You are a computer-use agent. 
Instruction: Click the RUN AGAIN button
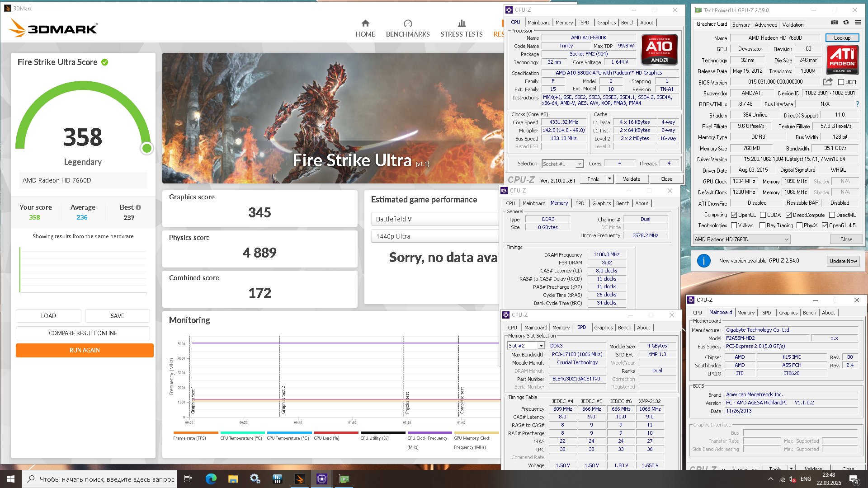tap(85, 350)
